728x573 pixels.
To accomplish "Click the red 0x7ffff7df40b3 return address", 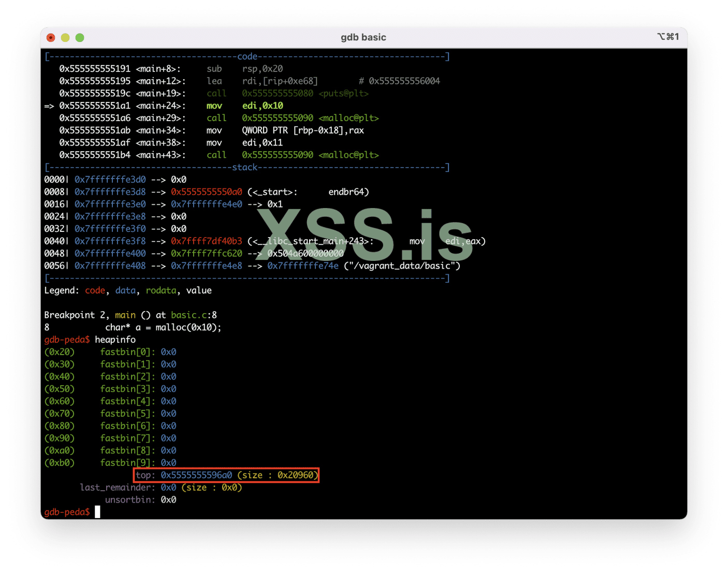I will [207, 241].
